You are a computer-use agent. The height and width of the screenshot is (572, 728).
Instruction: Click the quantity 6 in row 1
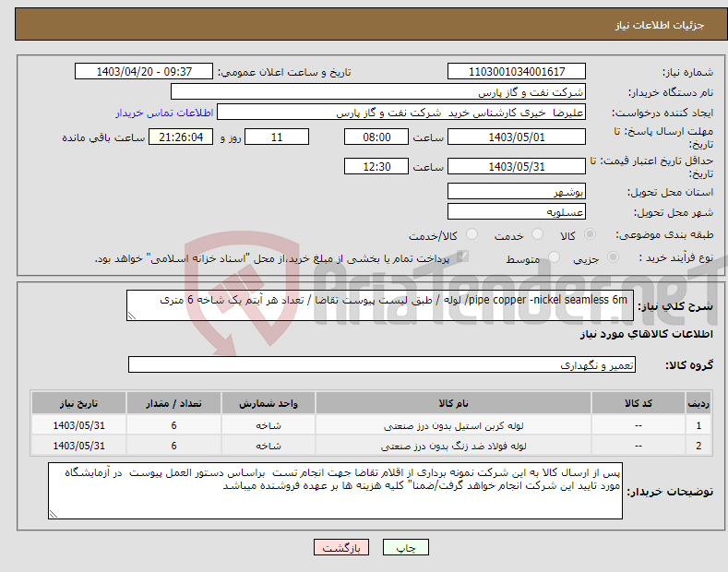pyautogui.click(x=173, y=425)
